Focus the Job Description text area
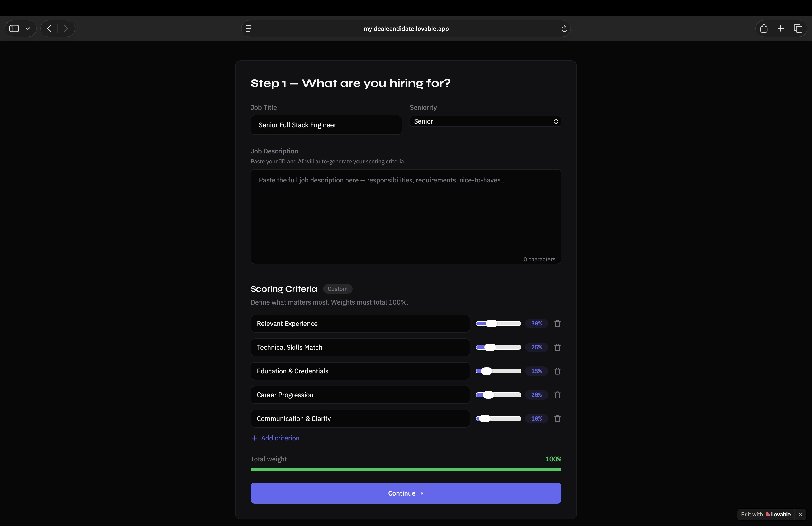The width and height of the screenshot is (812, 526). click(406, 216)
